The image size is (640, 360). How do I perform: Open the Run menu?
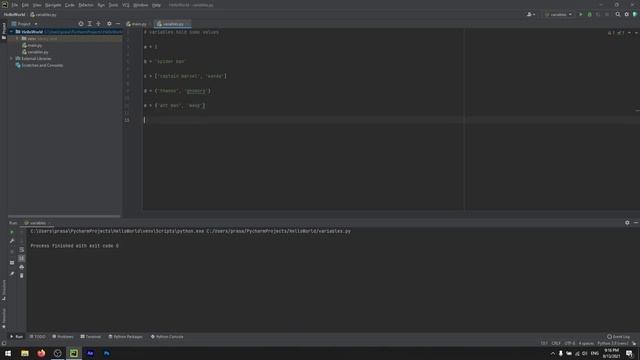[101, 5]
